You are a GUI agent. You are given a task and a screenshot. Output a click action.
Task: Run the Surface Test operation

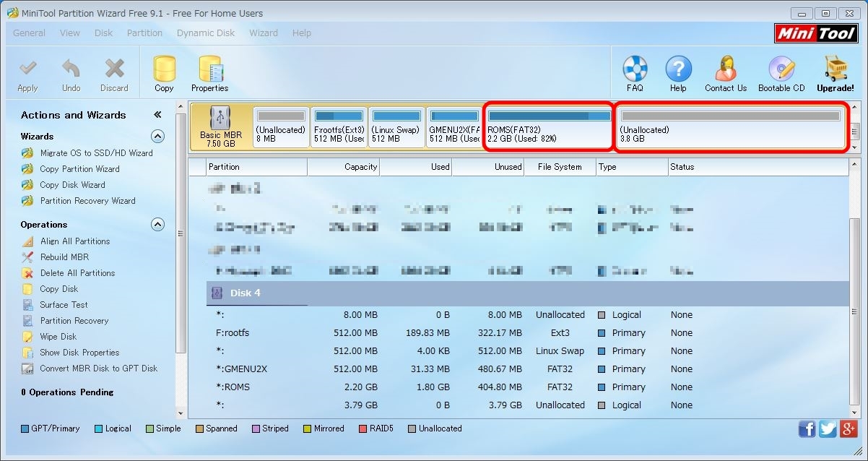click(64, 305)
